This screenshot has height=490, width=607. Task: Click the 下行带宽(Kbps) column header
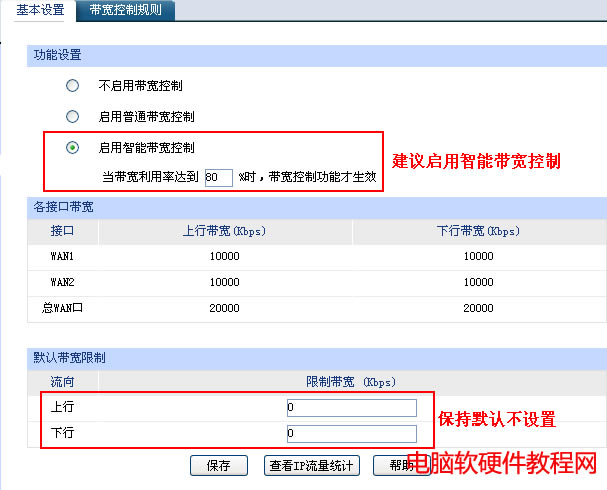[479, 231]
